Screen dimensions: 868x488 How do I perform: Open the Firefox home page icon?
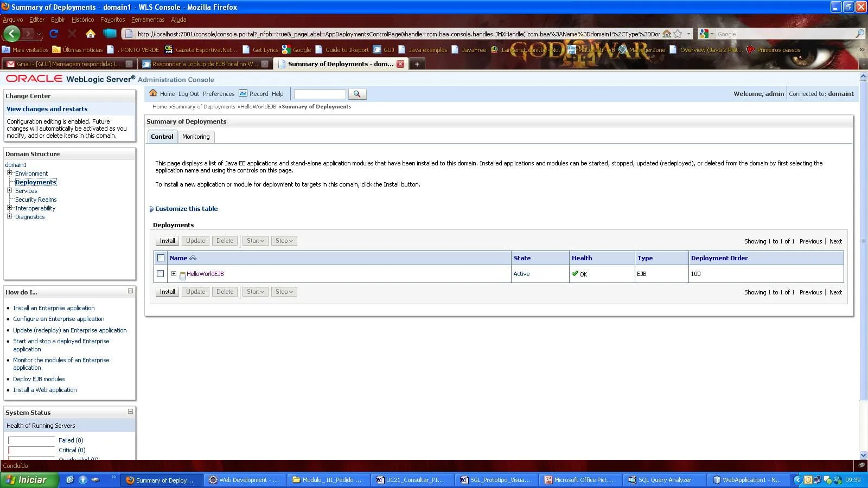91,34
